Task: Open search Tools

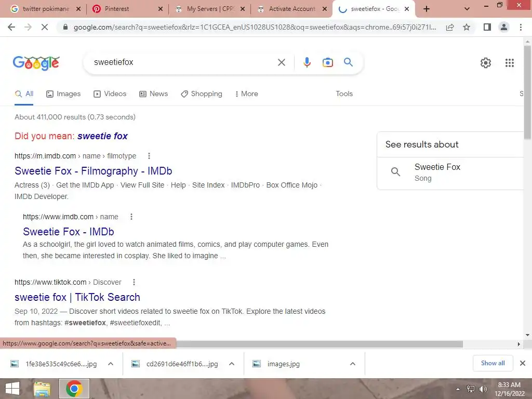Action: coord(344,94)
